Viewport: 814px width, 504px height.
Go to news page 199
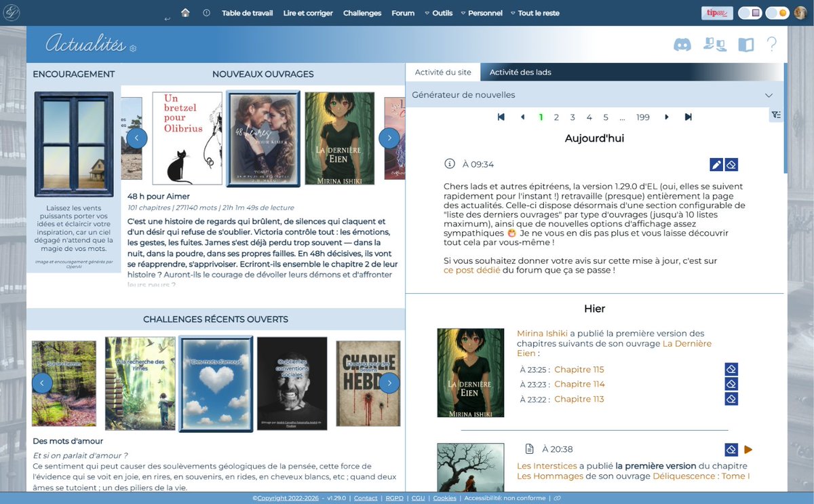[643, 117]
